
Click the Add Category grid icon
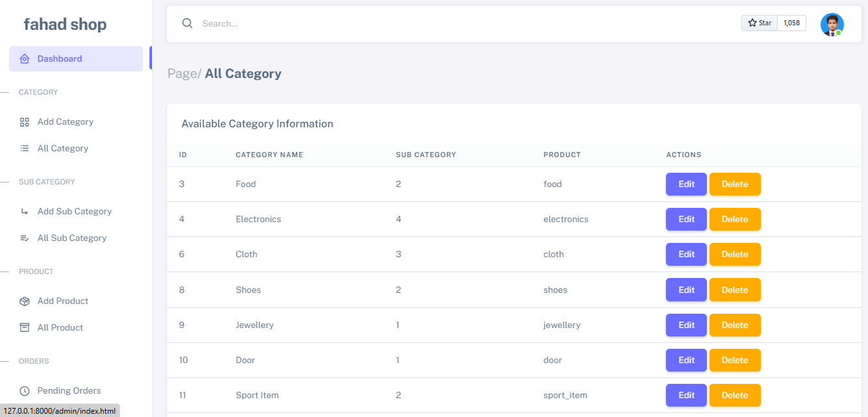click(25, 122)
